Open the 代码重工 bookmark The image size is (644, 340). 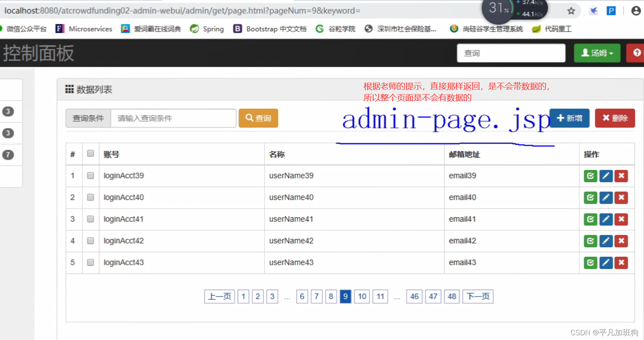pyautogui.click(x=552, y=29)
